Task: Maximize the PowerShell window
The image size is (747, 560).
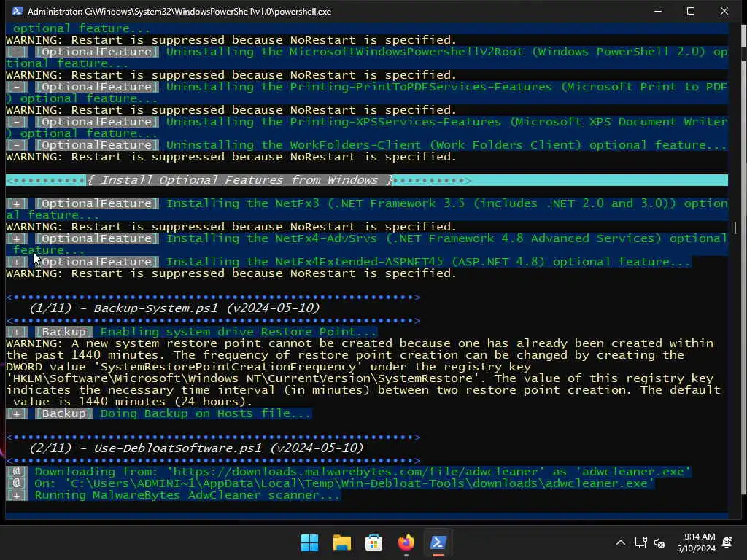Action: [691, 11]
